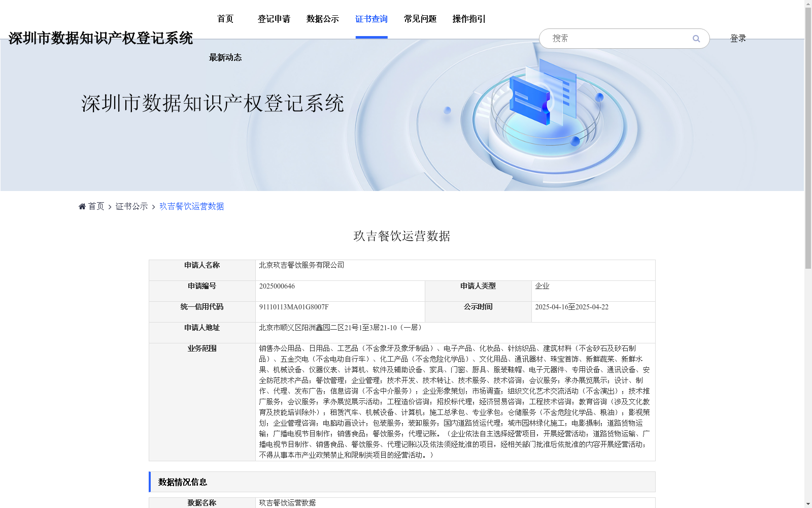
Task: Click applicant type value 企业
Action: [x=542, y=286]
